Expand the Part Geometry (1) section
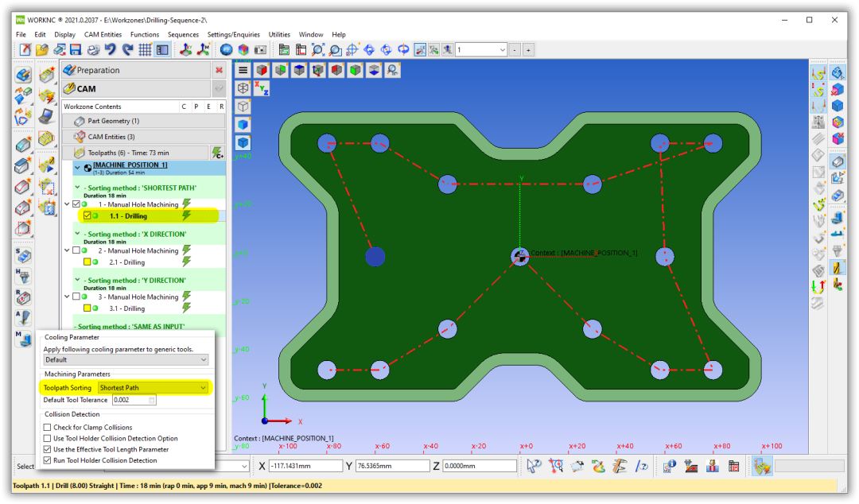Image resolution: width=859 pixels, height=504 pixels. coord(143,121)
